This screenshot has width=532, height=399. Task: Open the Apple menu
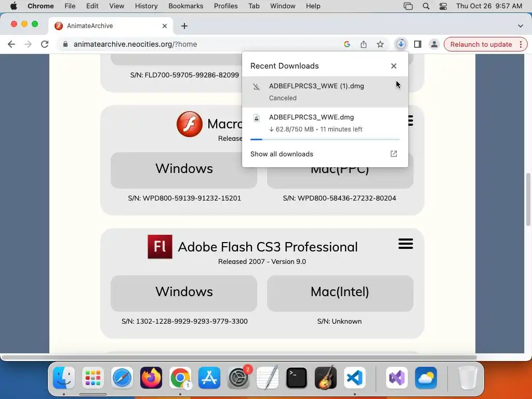[x=14, y=6]
